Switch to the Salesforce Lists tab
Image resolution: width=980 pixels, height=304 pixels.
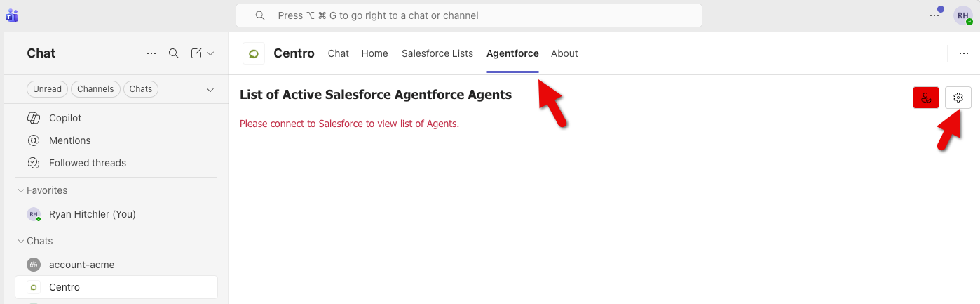tap(437, 53)
